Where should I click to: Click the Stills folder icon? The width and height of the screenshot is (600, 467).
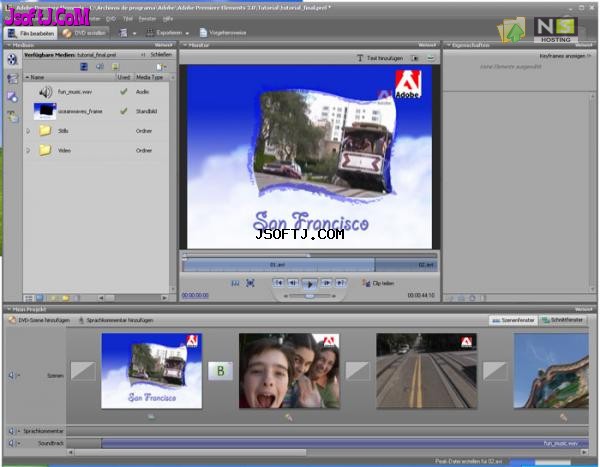click(x=45, y=131)
